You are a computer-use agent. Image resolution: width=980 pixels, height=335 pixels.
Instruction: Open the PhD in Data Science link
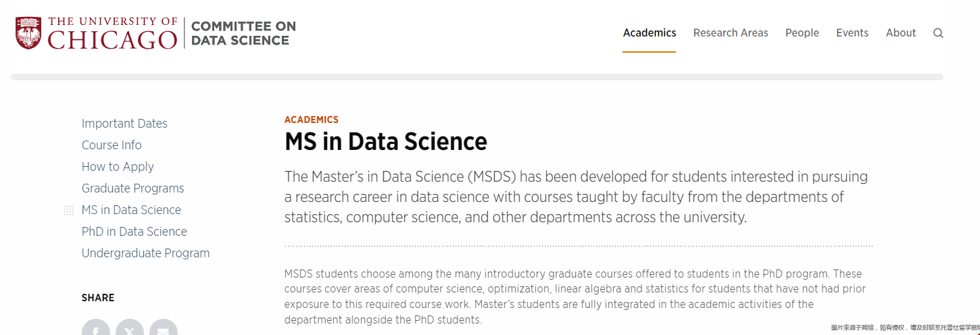click(x=134, y=232)
